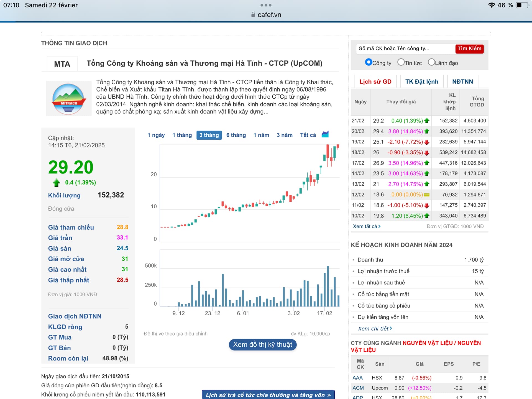Switch to TK Đặt lệnh tab
The image size is (532, 399).
[x=421, y=81]
